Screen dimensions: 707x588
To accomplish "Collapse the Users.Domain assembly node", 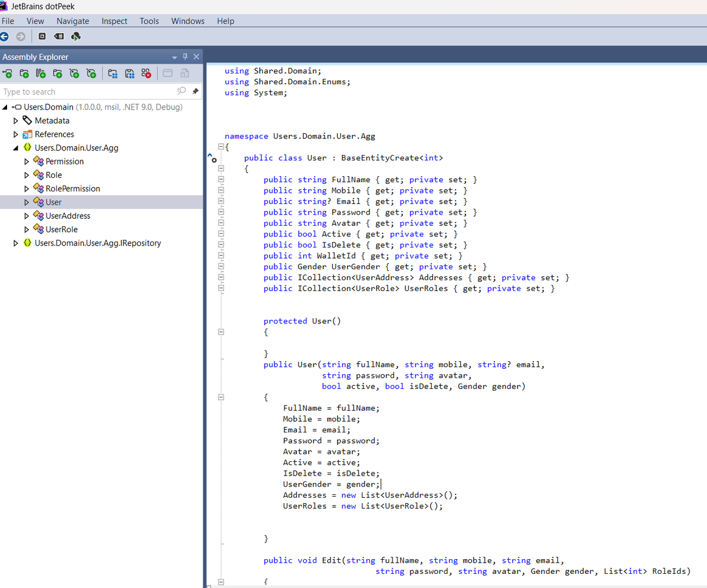I will [5, 107].
